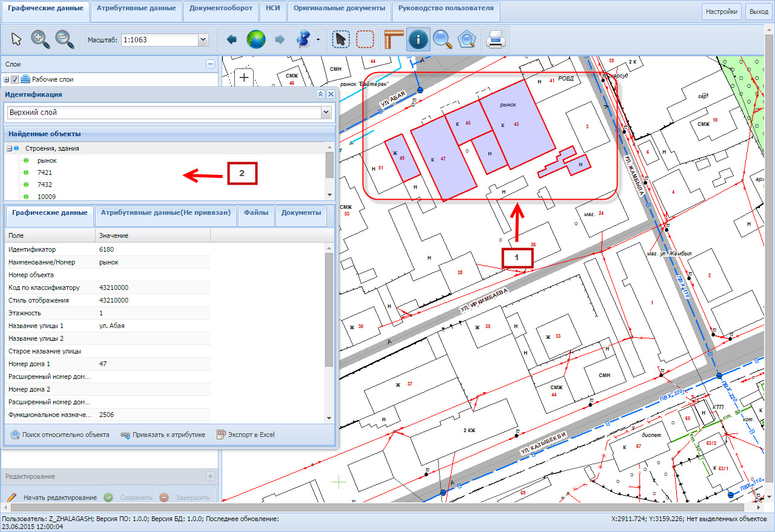This screenshot has width=775, height=532.
Task: Toggle the identify info tool
Action: (x=418, y=39)
